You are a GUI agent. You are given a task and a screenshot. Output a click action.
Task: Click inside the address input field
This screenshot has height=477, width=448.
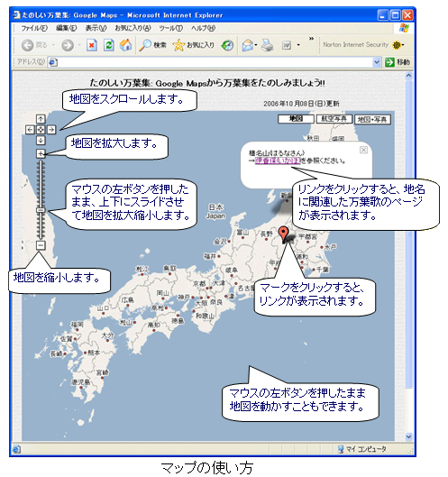pos(215,62)
